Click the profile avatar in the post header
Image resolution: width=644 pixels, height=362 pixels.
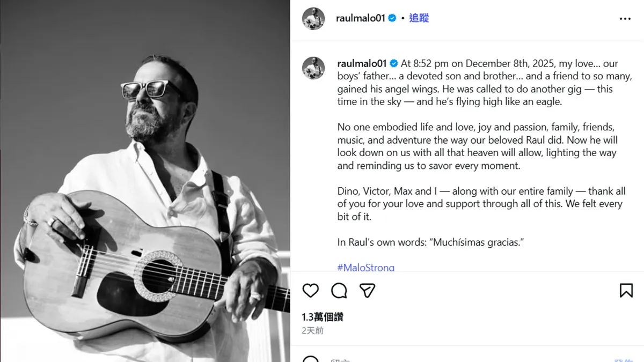click(x=313, y=19)
